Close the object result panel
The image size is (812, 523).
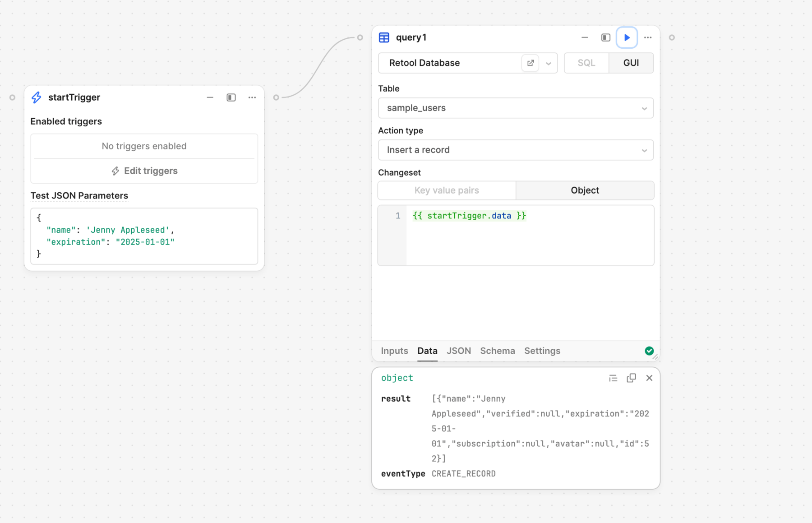click(649, 378)
